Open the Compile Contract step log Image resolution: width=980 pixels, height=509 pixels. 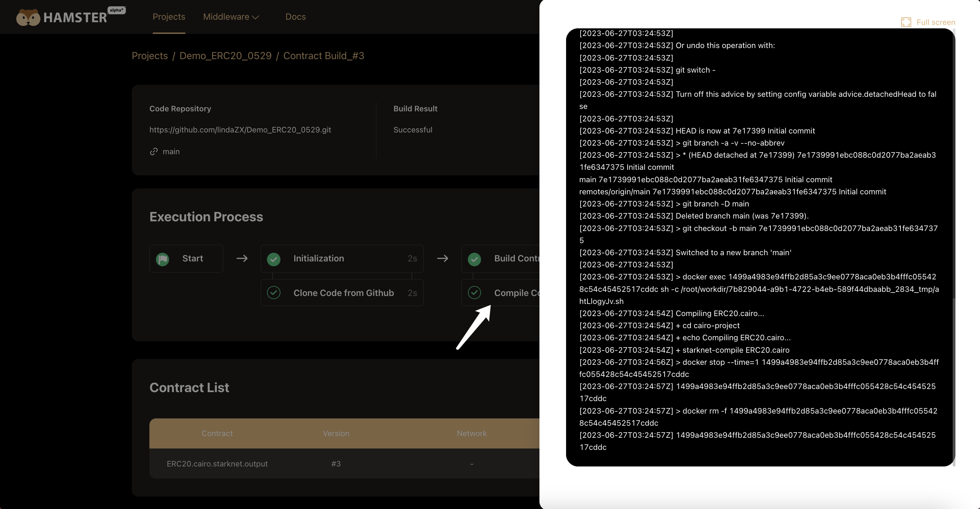[501, 293]
